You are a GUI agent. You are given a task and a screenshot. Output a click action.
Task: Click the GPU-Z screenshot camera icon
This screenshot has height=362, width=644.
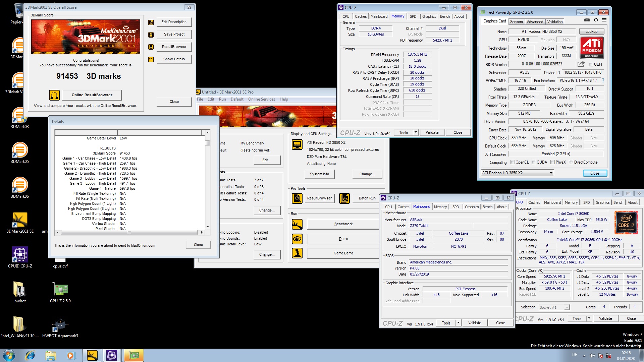(587, 20)
